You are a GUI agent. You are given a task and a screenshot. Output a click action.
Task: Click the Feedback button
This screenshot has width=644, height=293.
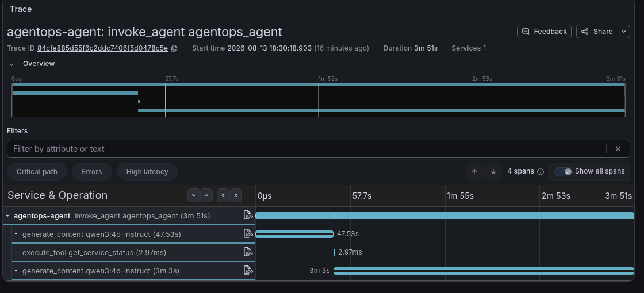[544, 32]
